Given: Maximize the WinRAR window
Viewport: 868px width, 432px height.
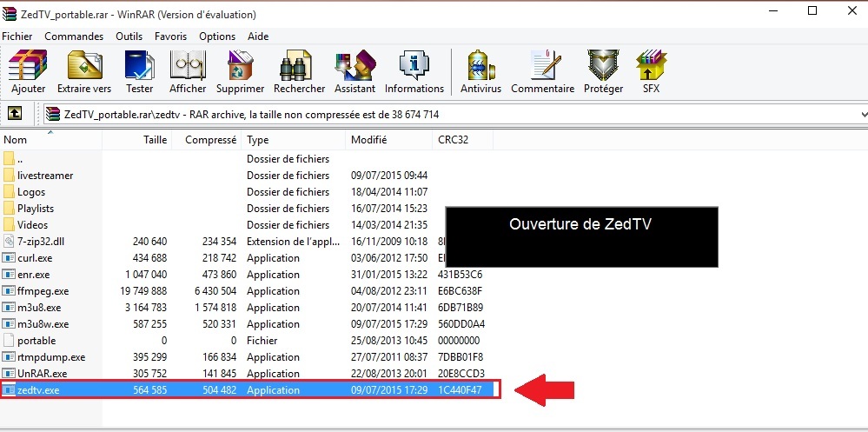Looking at the screenshot, I should click(x=812, y=10).
